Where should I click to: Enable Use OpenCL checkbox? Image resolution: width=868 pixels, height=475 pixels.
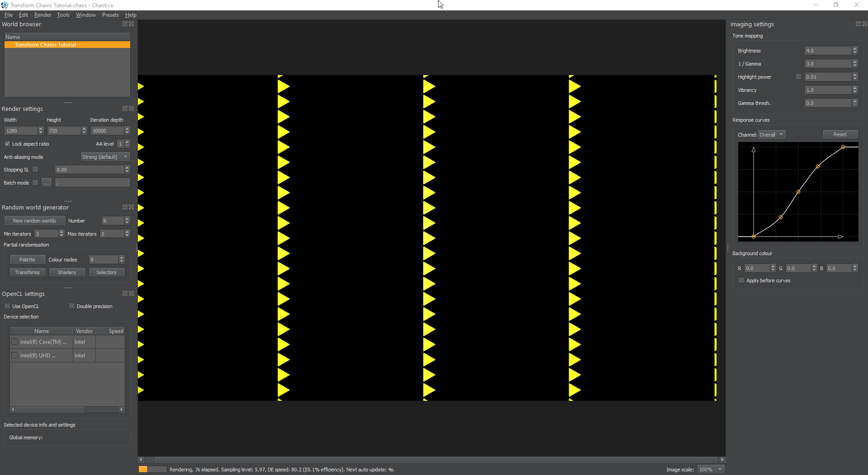click(7, 306)
